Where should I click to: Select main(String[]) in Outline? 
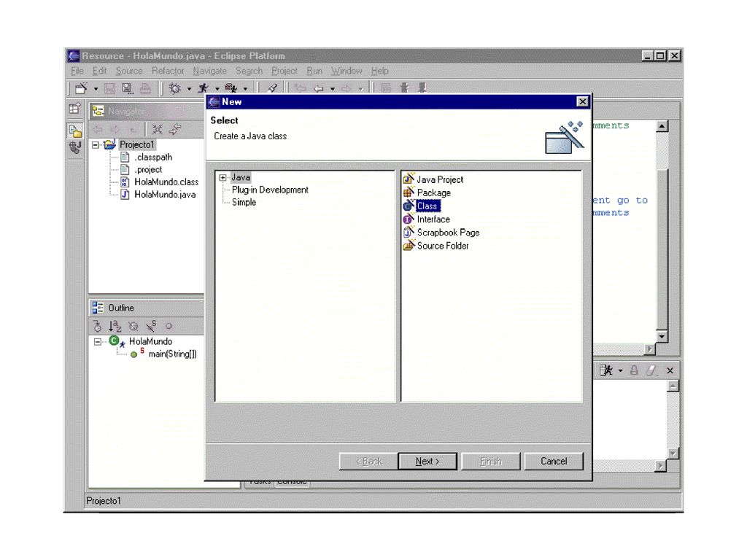[172, 354]
